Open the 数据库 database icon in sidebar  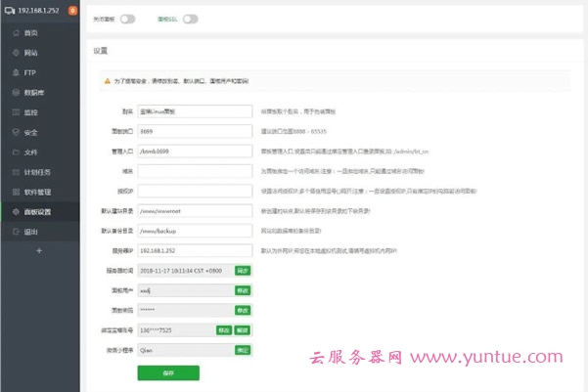click(x=14, y=92)
